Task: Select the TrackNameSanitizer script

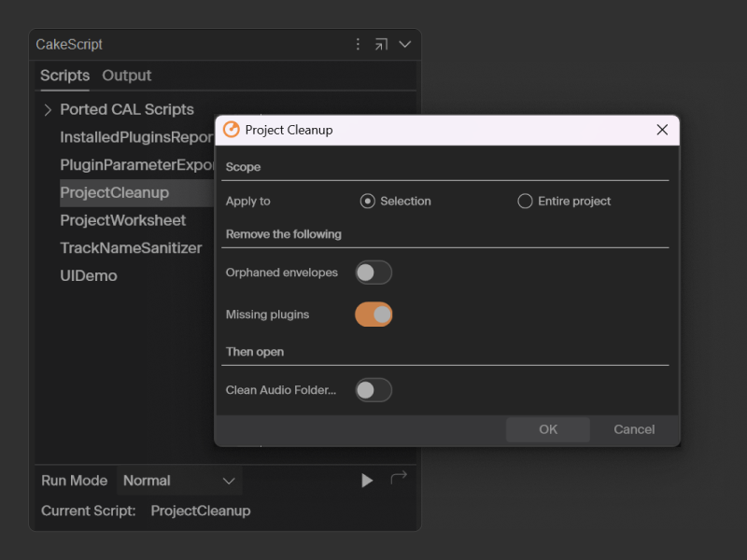Action: [x=131, y=248]
